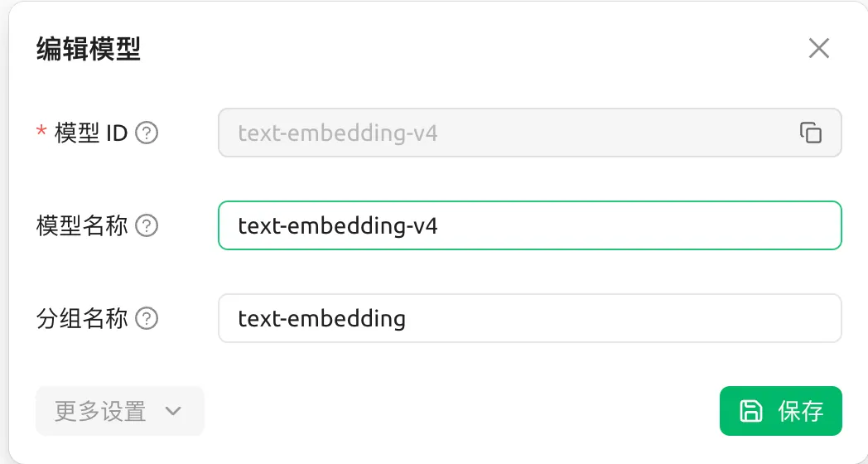Click the help icon beside 模型 ID
The width and height of the screenshot is (868, 464).
tap(147, 133)
